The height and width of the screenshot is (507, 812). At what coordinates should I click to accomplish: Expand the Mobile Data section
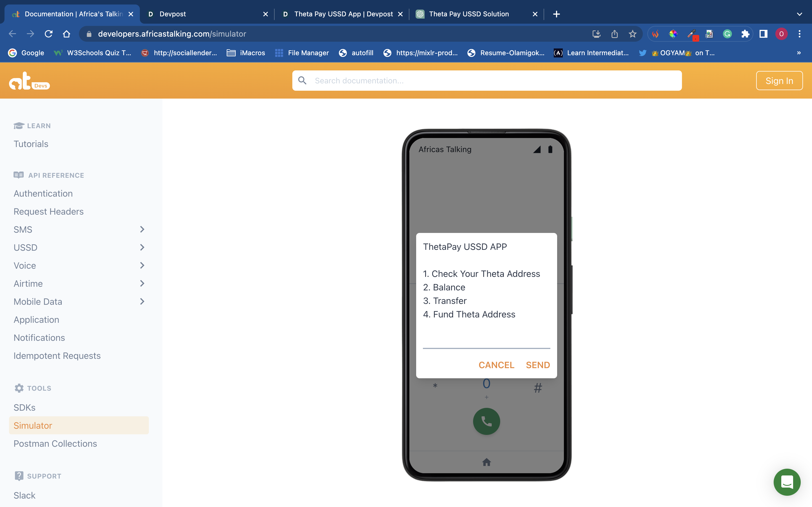[142, 301]
